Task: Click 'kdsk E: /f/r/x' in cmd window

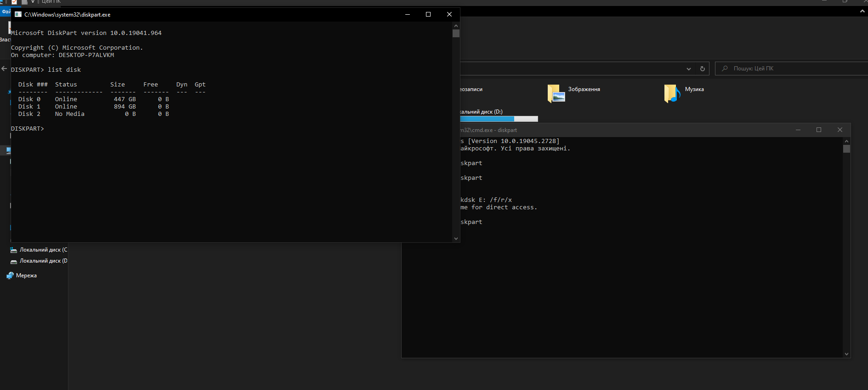Action: pos(486,200)
